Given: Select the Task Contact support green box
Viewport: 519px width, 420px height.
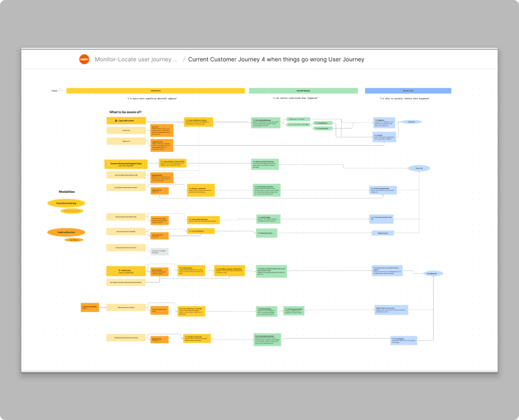Looking at the screenshot, I should click(x=323, y=129).
